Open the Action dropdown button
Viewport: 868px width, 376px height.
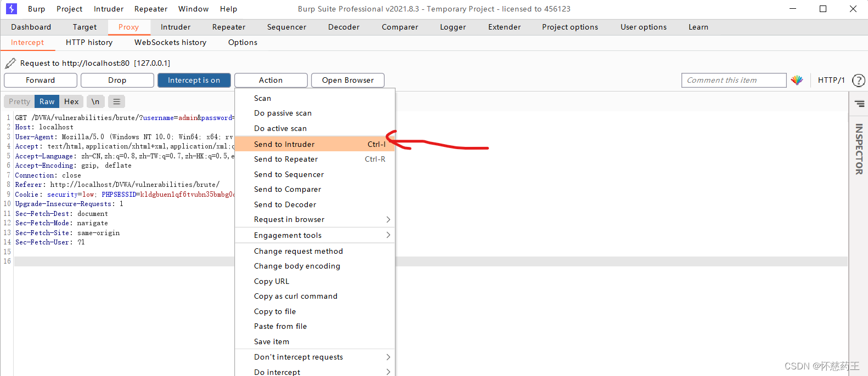pos(271,80)
